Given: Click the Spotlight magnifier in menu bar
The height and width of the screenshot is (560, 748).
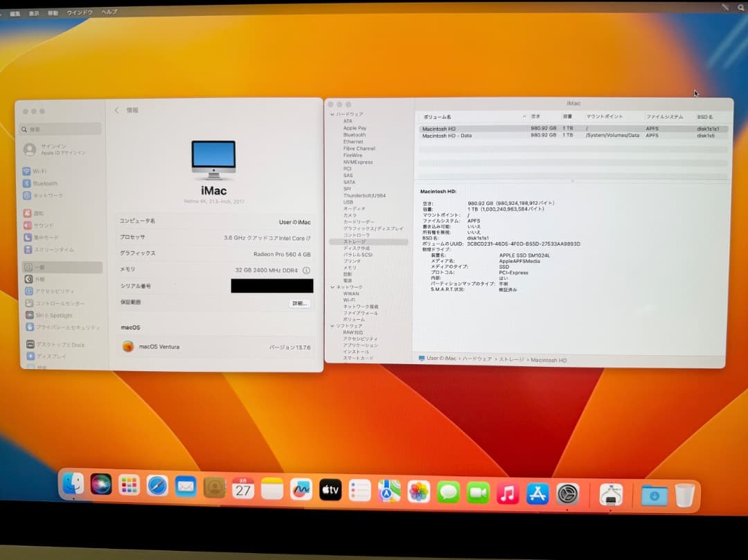Looking at the screenshot, I should (741, 7).
